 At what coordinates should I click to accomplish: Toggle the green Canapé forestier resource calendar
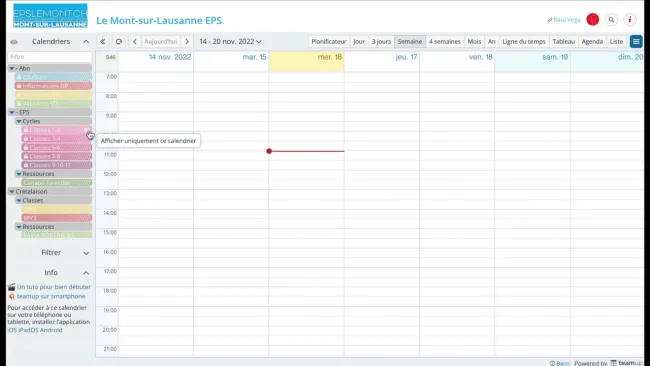click(x=56, y=183)
